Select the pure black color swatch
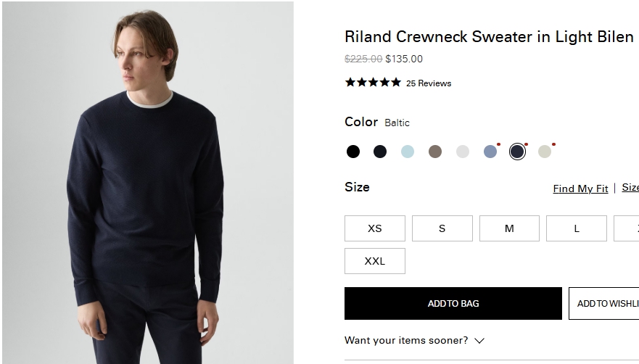Screen dimensions: 639x364 [353, 152]
